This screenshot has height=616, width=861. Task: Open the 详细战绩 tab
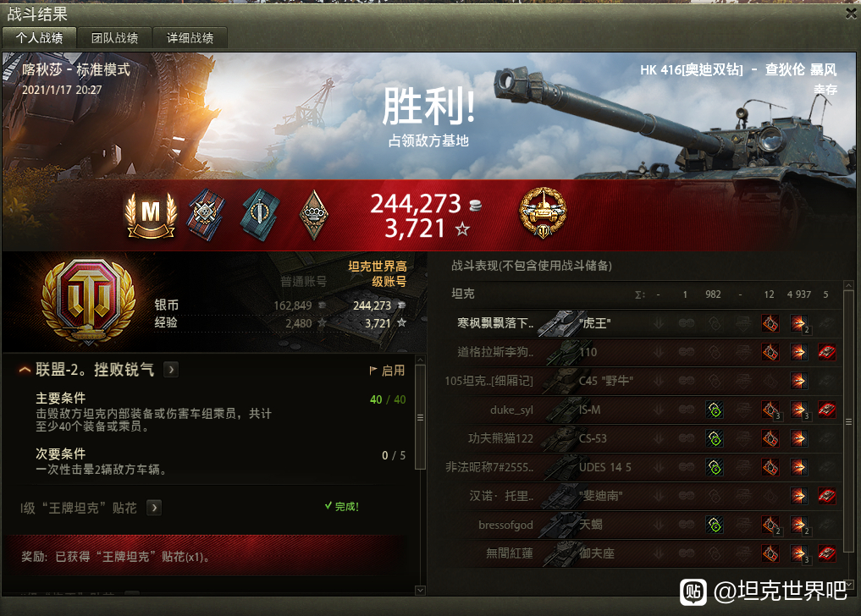[190, 38]
